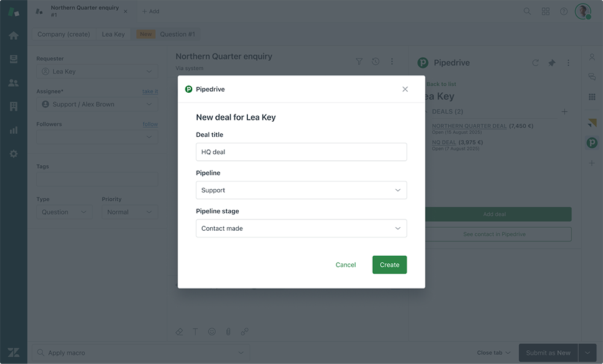Open the Zendesk Home view
This screenshot has height=364, width=603.
coord(13,36)
